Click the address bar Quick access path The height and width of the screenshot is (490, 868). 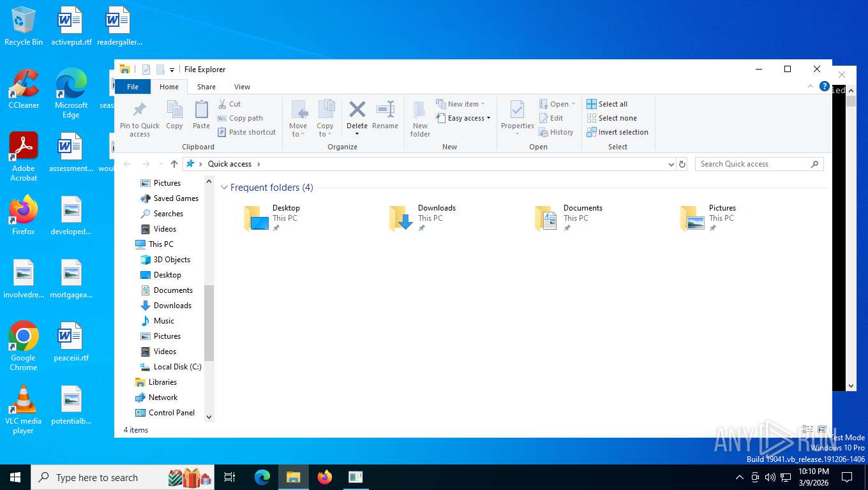click(230, 164)
